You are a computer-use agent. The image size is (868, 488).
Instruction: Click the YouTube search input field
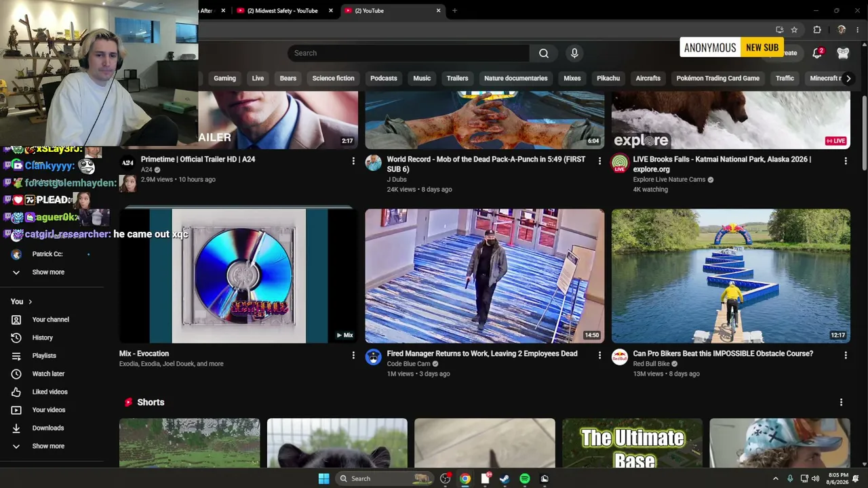coord(408,53)
